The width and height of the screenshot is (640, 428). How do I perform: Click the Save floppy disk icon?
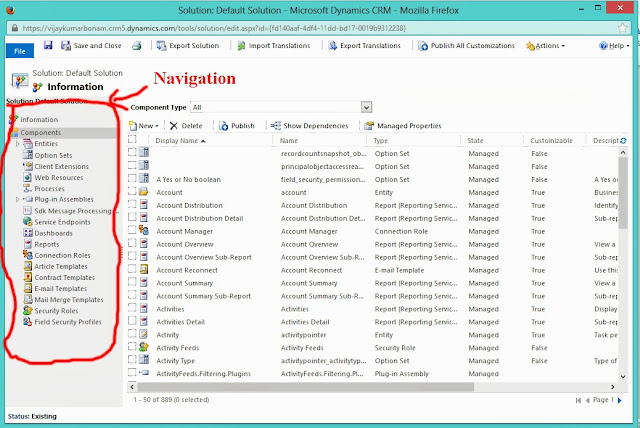pyautogui.click(x=48, y=45)
